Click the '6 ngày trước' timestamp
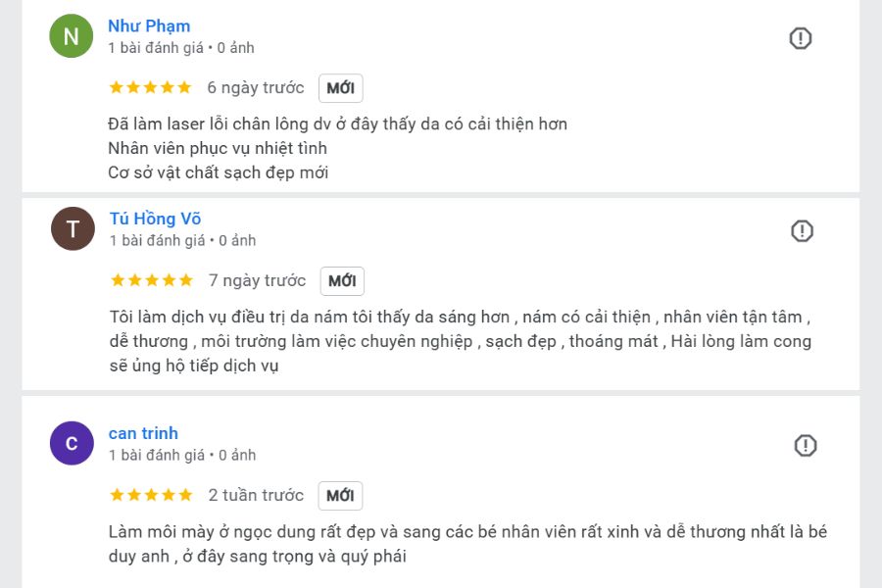 255,87
